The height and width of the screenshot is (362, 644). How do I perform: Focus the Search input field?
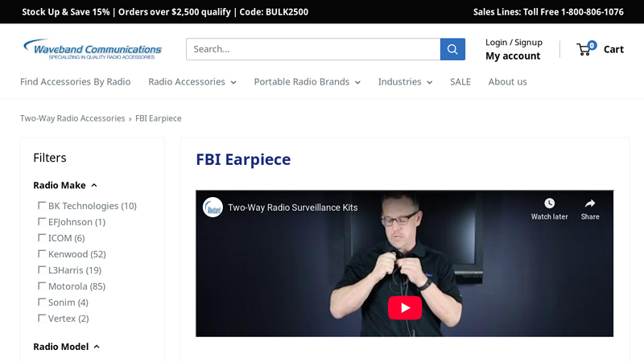pos(313,49)
